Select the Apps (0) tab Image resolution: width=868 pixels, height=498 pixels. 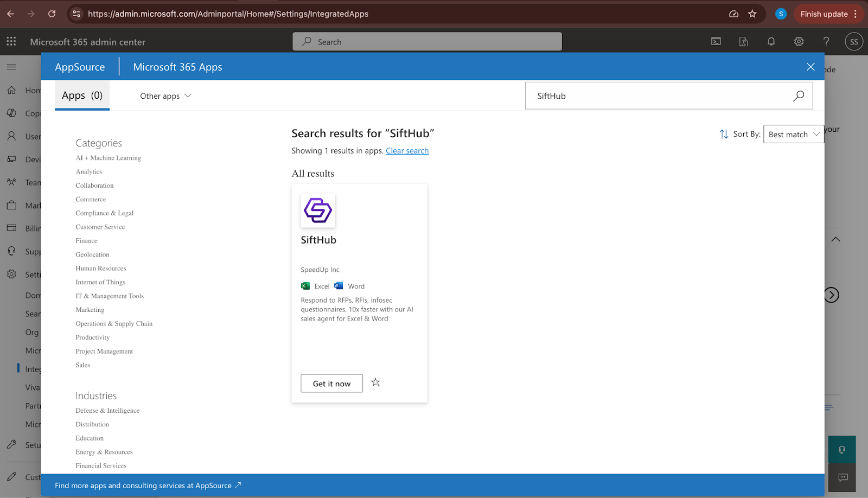point(82,95)
